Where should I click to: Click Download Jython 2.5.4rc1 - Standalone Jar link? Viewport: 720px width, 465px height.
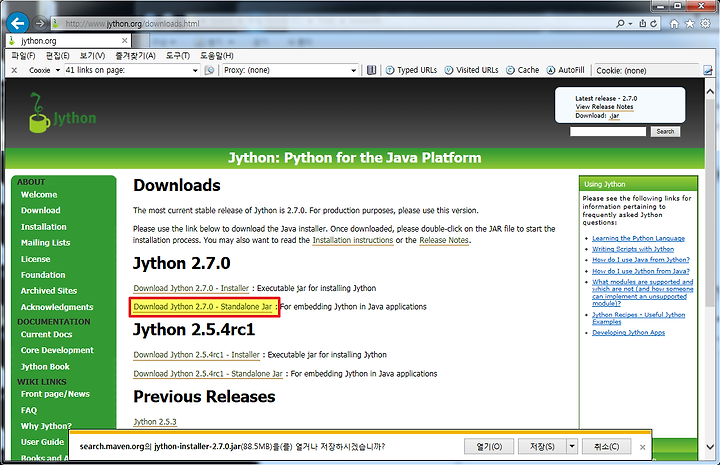(x=208, y=374)
